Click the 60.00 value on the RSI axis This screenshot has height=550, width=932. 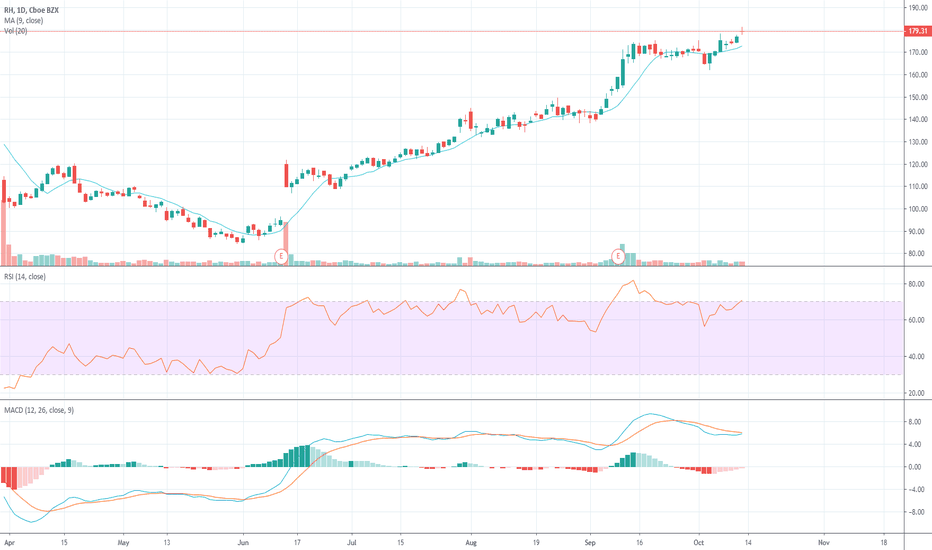point(918,320)
